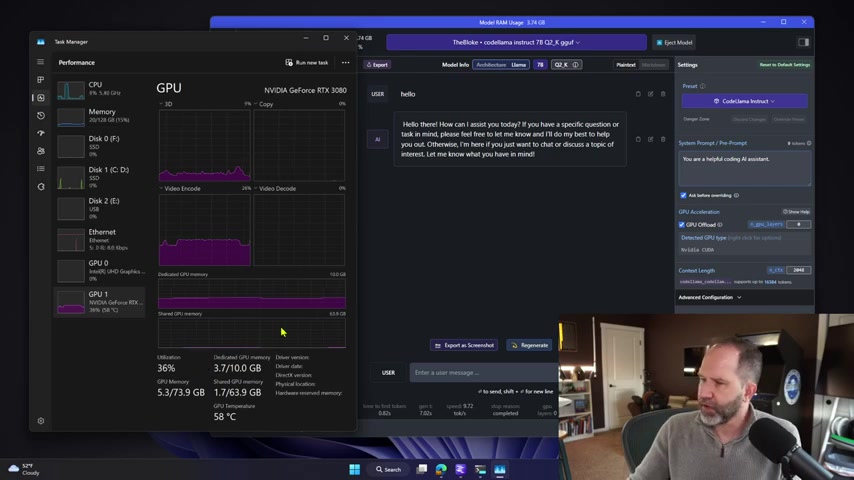Edit the AI response message
Screen dimensions: 854x480
650,139
